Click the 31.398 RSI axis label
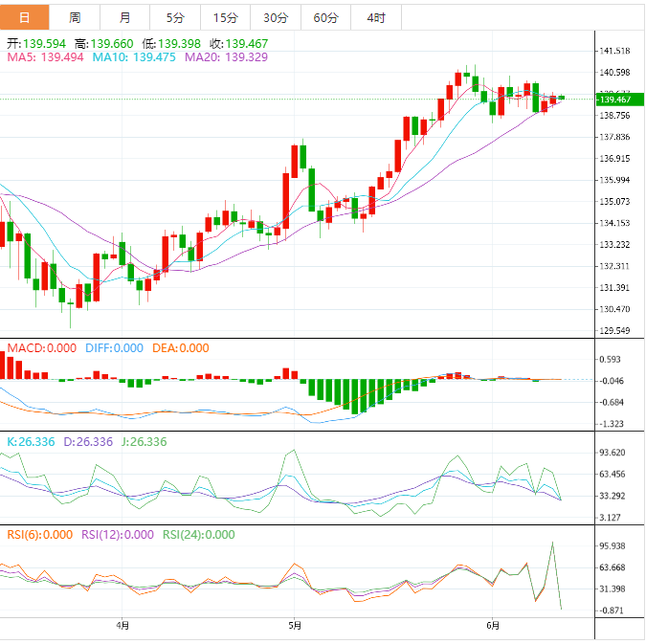The width and height of the screenshot is (646, 644). (613, 588)
